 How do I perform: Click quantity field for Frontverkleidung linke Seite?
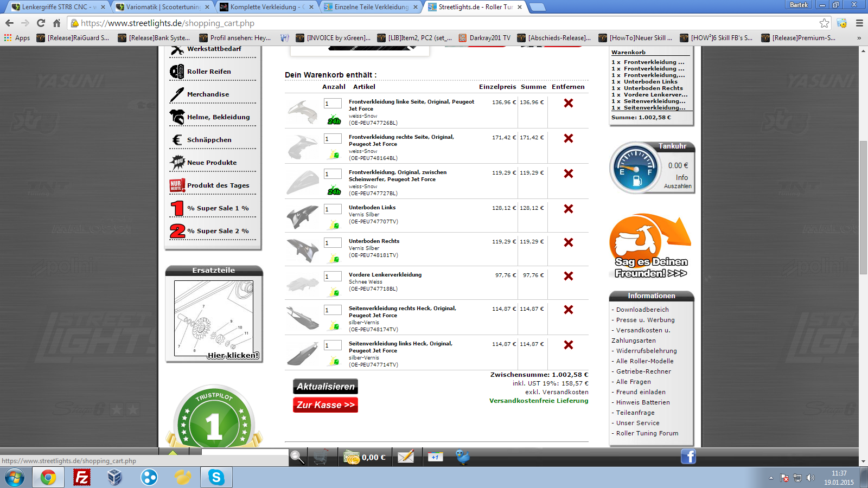point(333,103)
